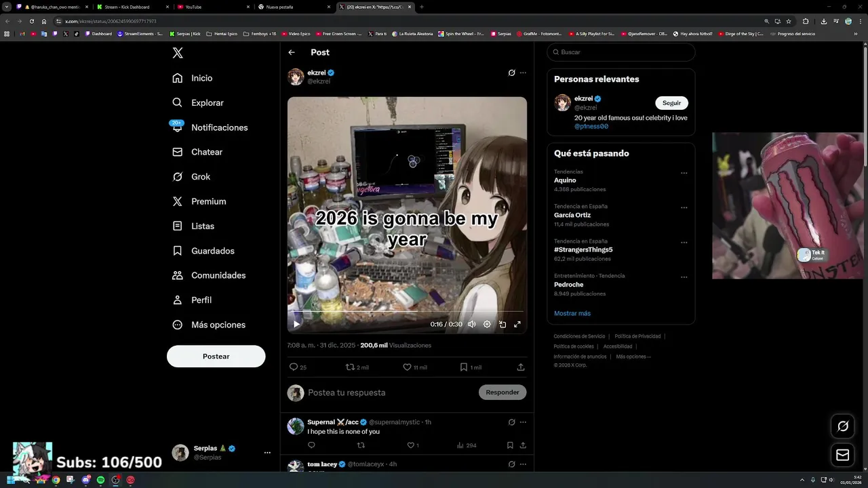Play the video
The height and width of the screenshot is (488, 868).
(x=296, y=324)
